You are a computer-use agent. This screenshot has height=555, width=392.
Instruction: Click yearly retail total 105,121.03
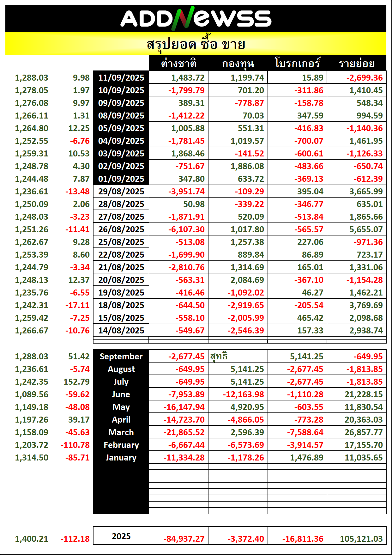pos(361,539)
